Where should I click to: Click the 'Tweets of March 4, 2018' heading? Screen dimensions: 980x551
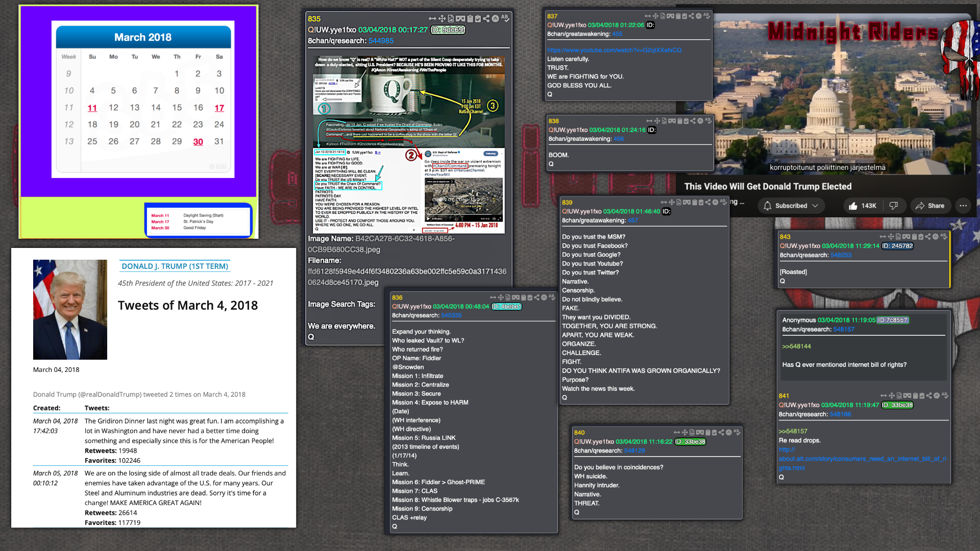188,305
